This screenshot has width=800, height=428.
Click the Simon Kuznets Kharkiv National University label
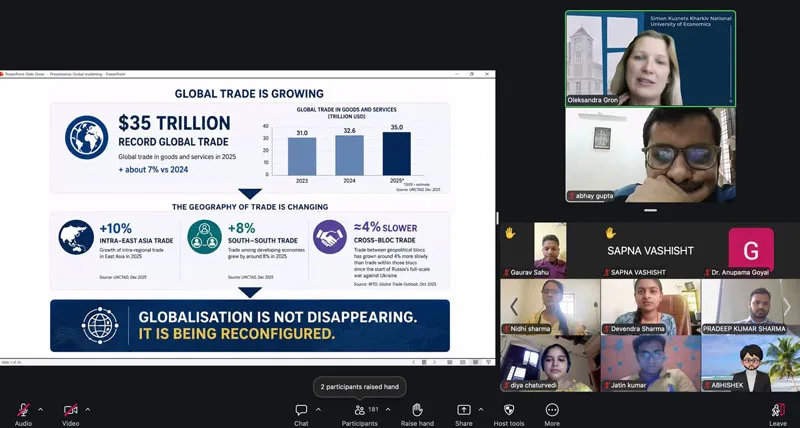[690, 21]
